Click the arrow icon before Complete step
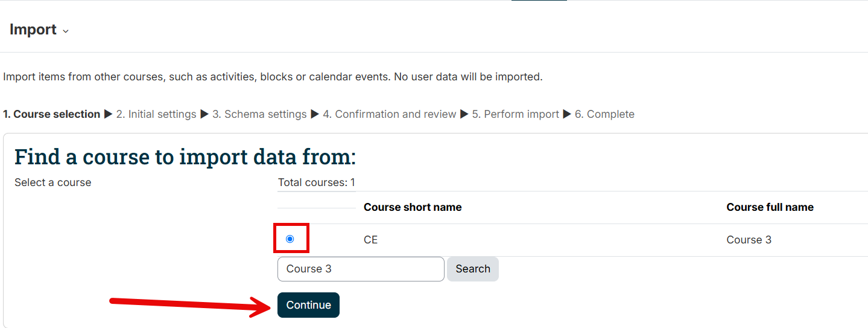This screenshot has width=868, height=328. coord(567,114)
